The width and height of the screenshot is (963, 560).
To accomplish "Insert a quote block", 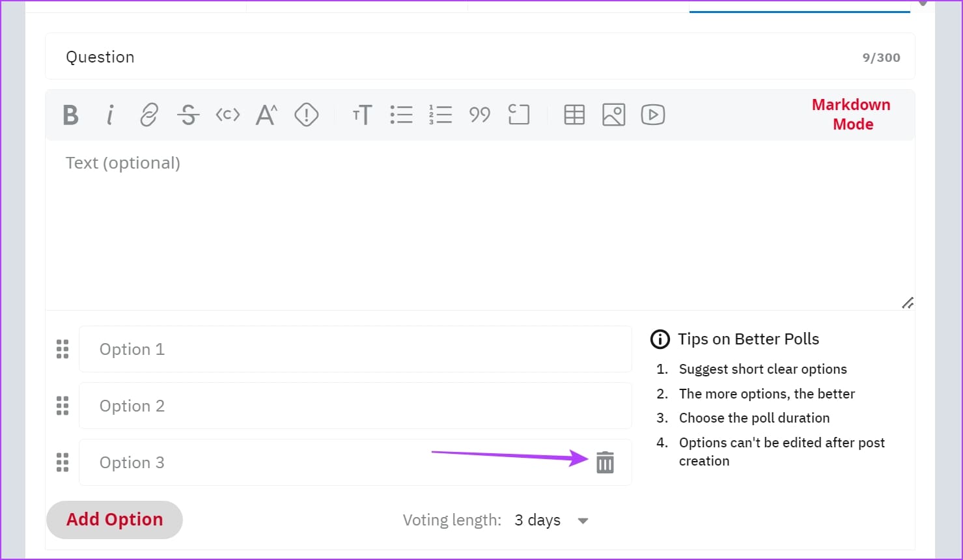I will click(x=479, y=115).
